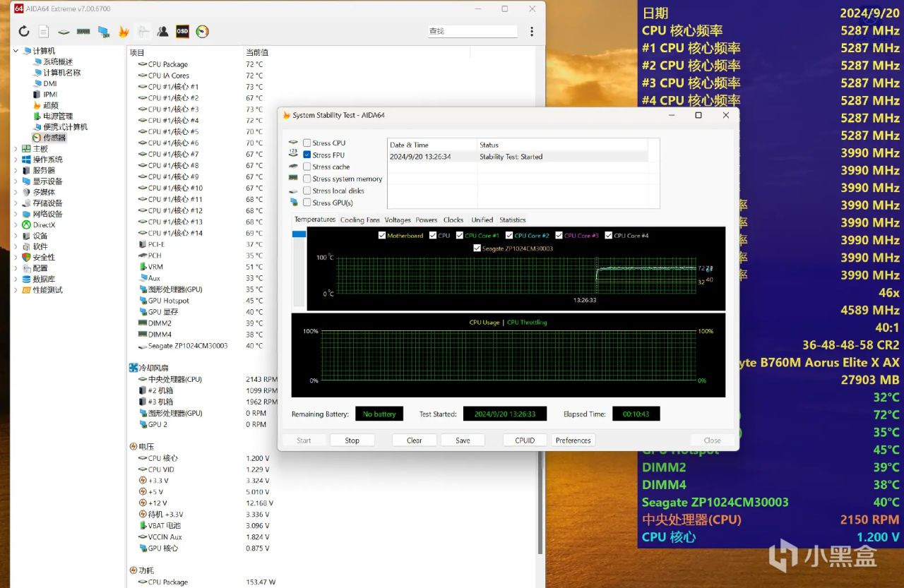Screen dimensions: 904x588
Task: Select the 设备 tree node
Action: coord(40,236)
